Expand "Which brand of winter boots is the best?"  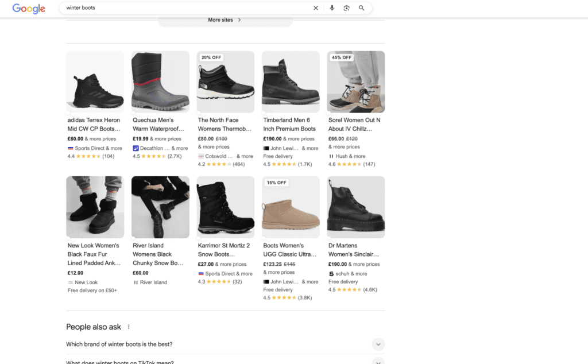point(378,344)
